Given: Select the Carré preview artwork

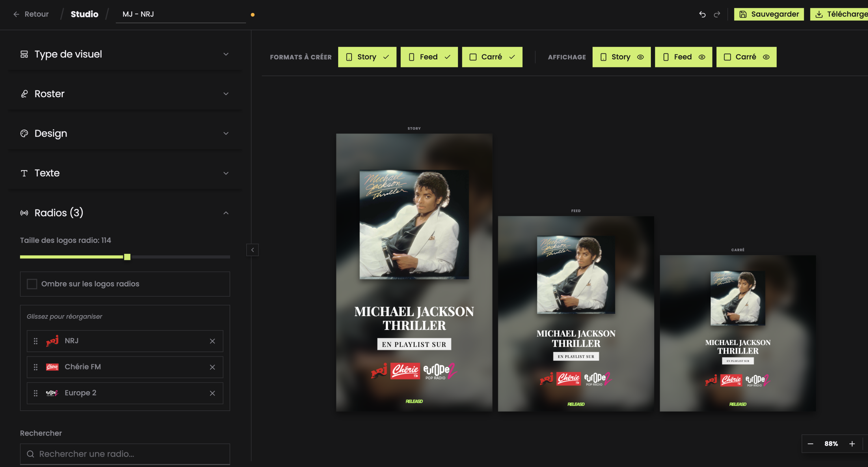Looking at the screenshot, I should (x=738, y=333).
